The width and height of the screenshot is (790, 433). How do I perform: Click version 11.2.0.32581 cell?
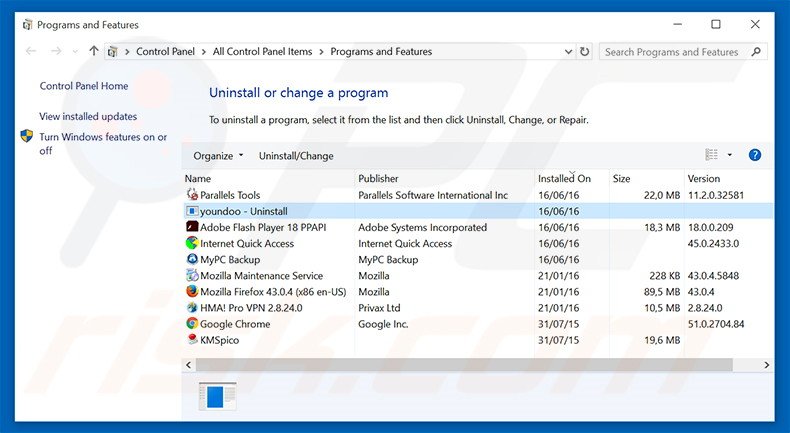[716, 195]
